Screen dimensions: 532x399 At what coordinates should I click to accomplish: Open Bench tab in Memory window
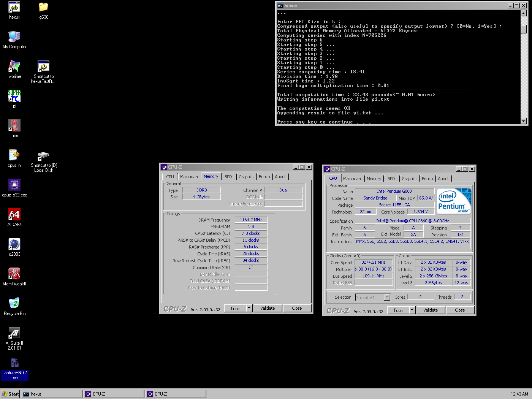point(264,177)
